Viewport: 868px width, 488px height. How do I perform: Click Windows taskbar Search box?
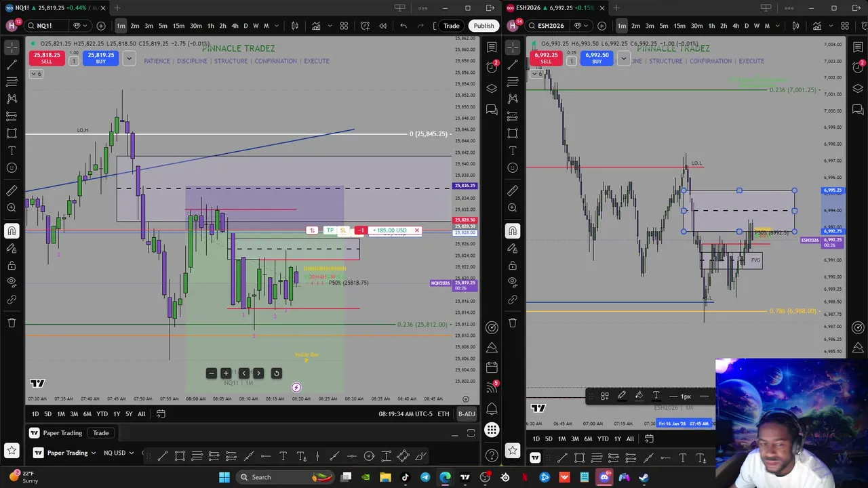tap(285, 477)
